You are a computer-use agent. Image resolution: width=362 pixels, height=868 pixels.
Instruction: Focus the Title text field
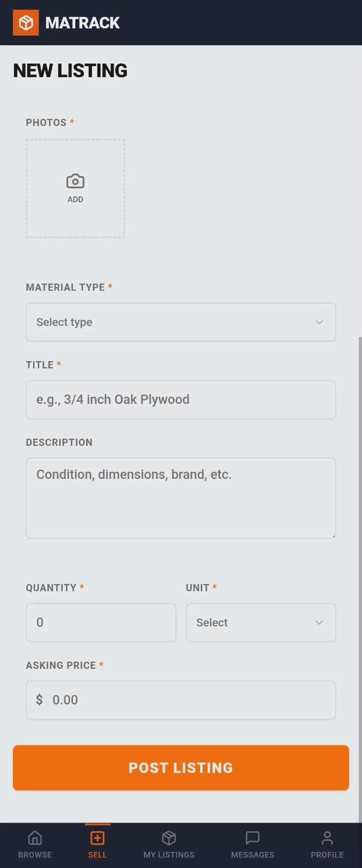[x=181, y=400]
